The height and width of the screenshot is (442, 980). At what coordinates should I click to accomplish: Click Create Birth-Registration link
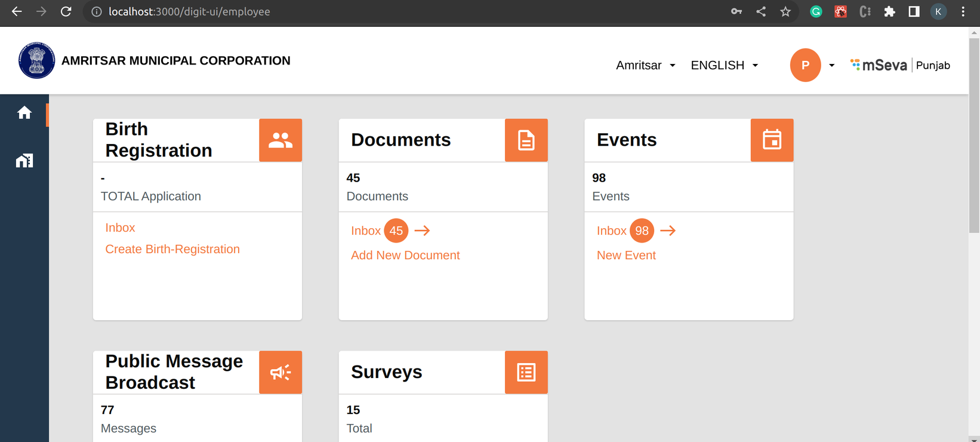(x=172, y=249)
